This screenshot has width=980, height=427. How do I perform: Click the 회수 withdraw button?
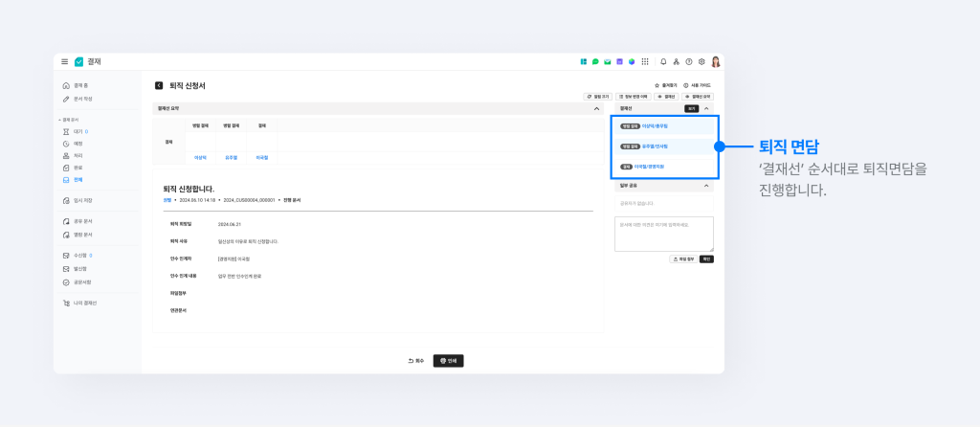pos(415,361)
